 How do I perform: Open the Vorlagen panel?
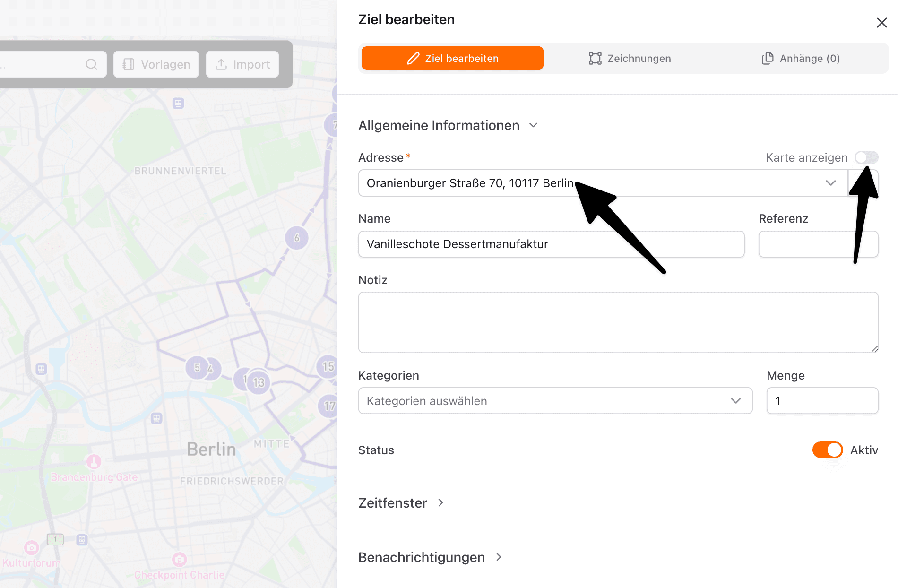[x=156, y=64]
